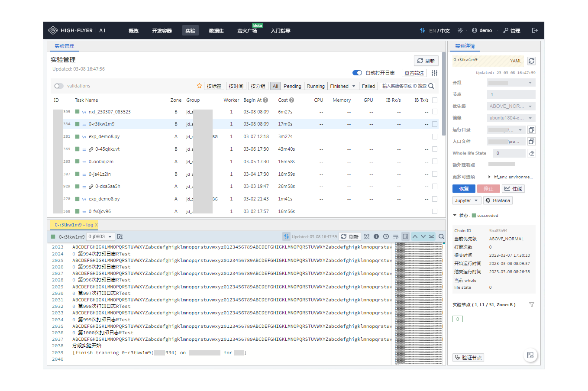Open the 优先级 ABOVE_NOR priority dropdown
The width and height of the screenshot is (588, 391).
click(x=511, y=106)
